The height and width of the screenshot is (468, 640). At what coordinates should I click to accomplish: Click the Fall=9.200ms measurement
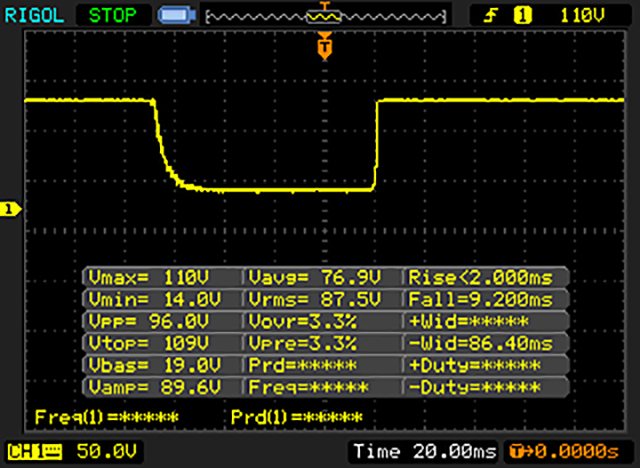point(484,300)
